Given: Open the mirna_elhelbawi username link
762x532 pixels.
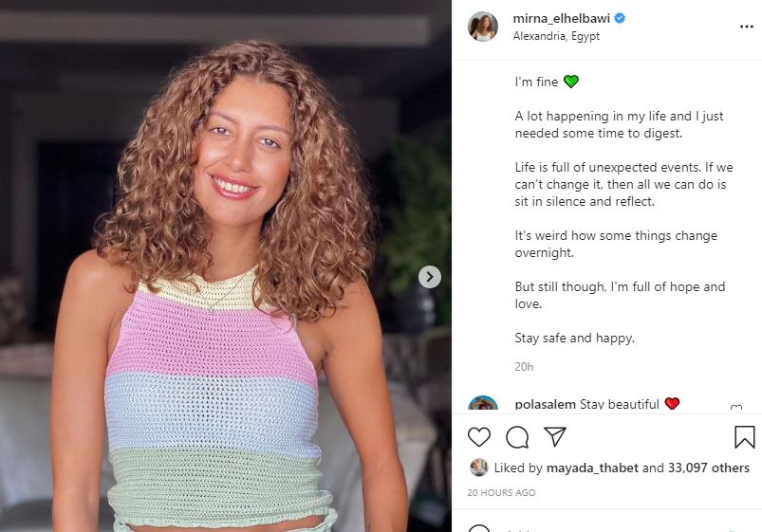Looking at the screenshot, I should pos(563,18).
